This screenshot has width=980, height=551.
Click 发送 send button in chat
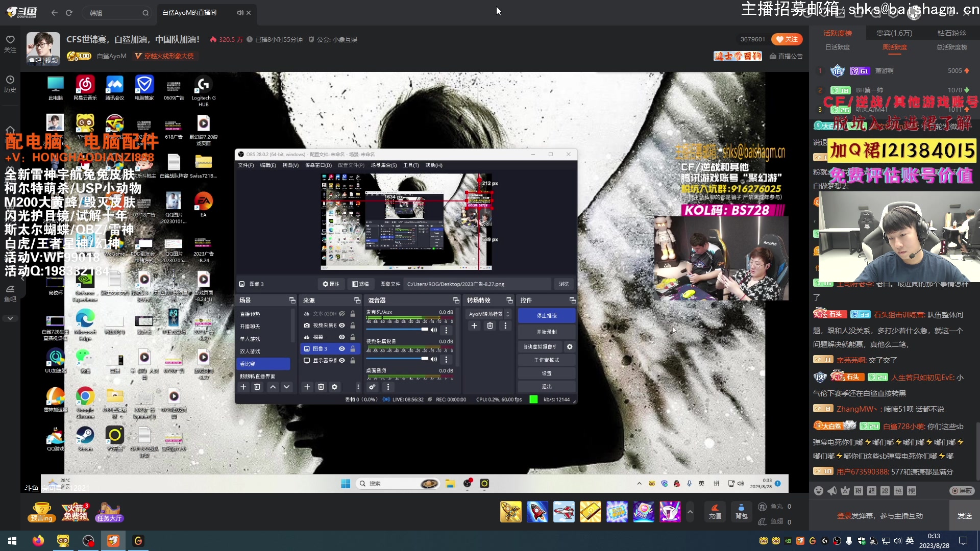click(964, 516)
